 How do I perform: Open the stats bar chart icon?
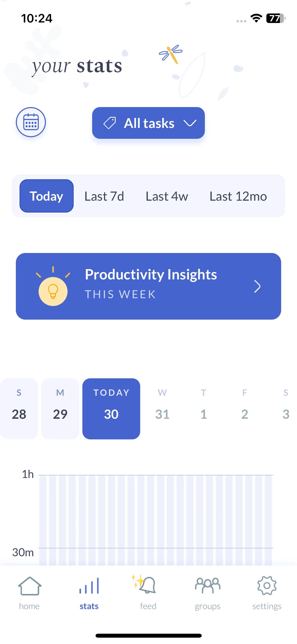tap(89, 586)
